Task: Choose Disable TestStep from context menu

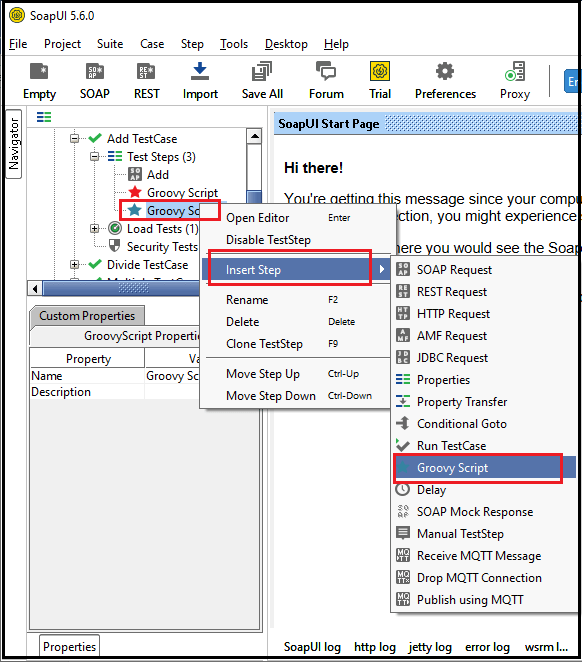Action: (297, 240)
